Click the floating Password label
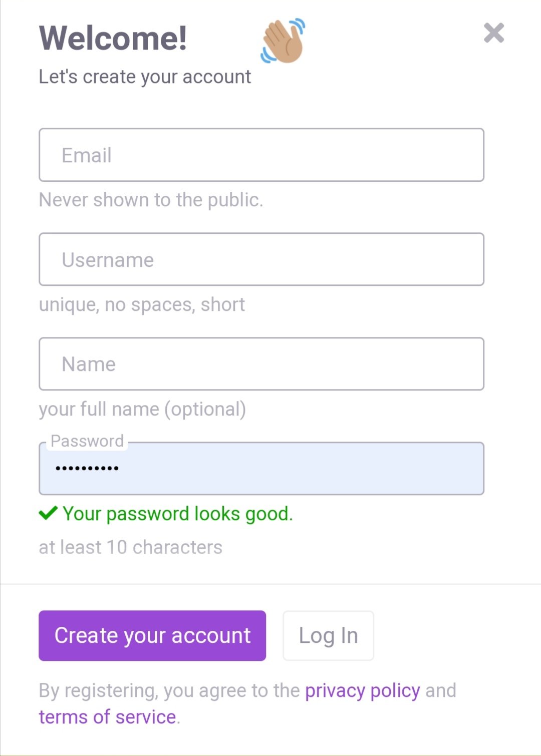Viewport: 541px width, 756px height. coord(87,441)
